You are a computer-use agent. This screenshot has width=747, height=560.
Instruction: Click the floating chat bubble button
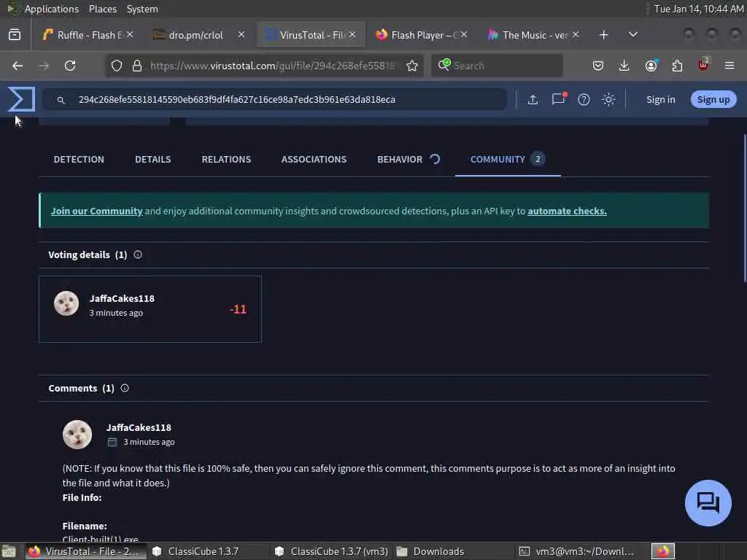708,503
